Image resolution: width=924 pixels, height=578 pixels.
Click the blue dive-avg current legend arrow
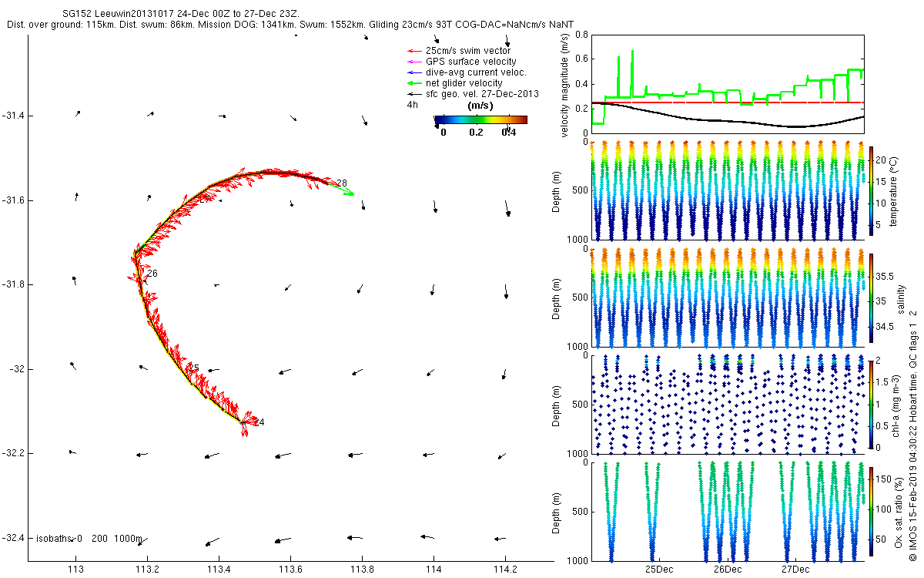click(413, 72)
